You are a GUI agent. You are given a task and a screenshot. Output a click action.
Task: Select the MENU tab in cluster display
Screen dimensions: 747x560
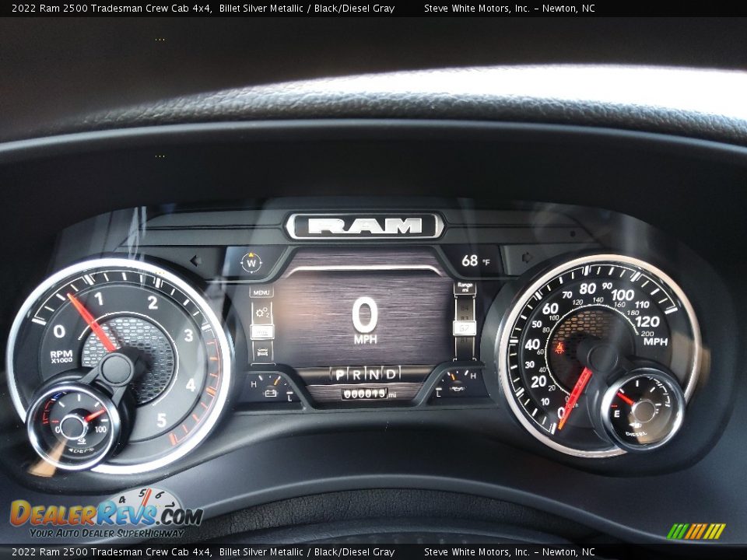261,292
